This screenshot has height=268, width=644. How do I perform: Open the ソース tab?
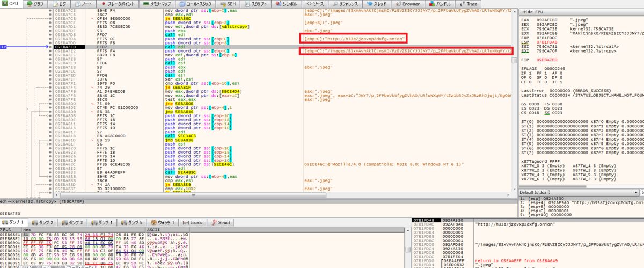click(x=316, y=4)
